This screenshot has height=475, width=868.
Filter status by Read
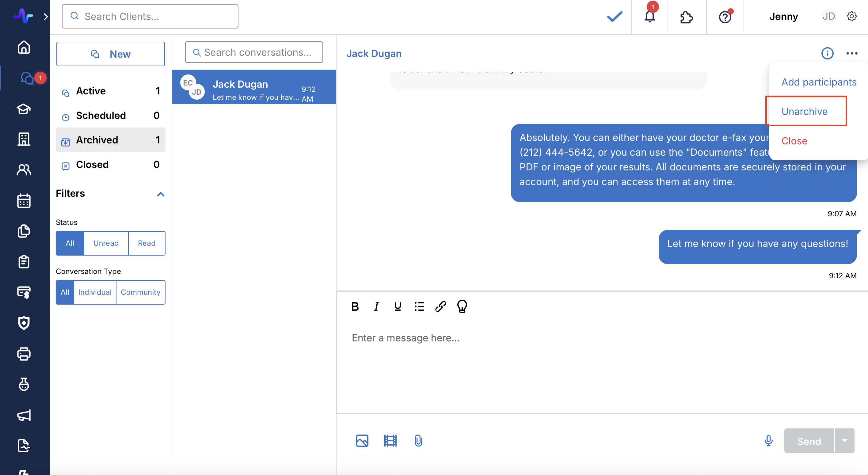pos(147,243)
